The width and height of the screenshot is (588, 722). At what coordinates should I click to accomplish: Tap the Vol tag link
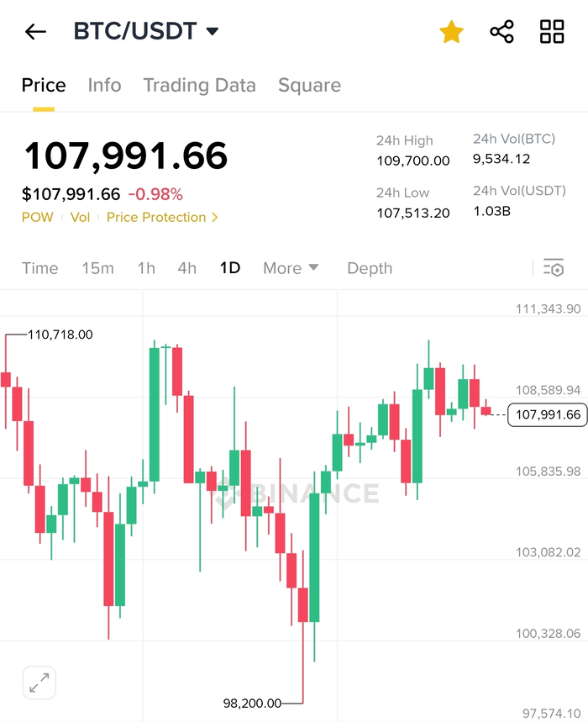pos(80,218)
